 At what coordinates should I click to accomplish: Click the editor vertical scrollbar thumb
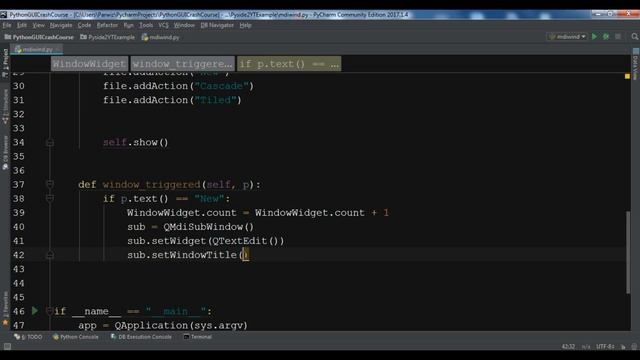point(628,252)
